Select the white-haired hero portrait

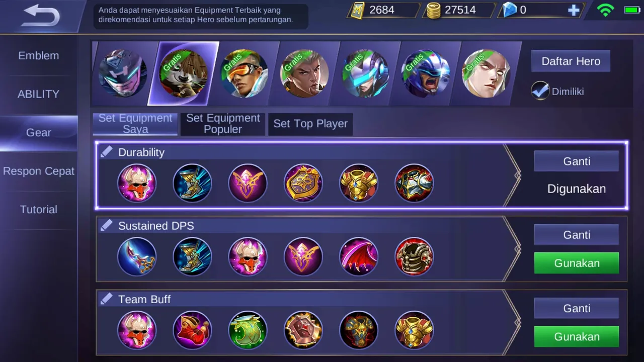click(x=486, y=73)
